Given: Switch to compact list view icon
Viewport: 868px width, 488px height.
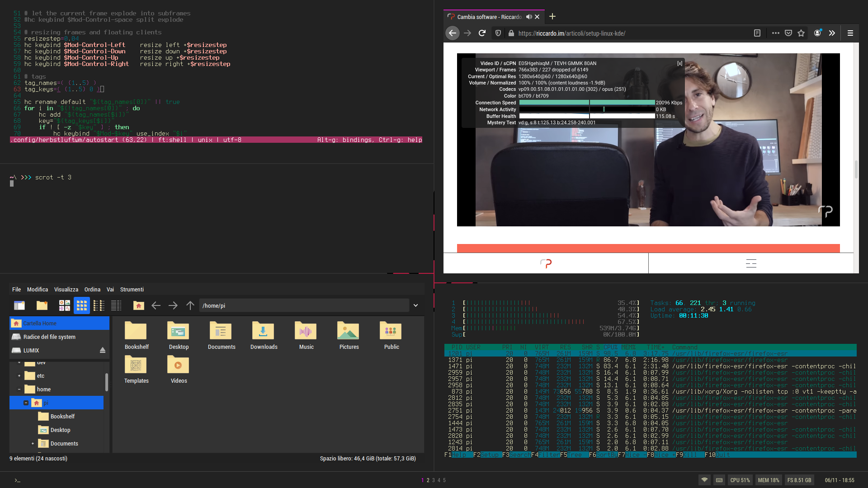Looking at the screenshot, I should click(99, 305).
